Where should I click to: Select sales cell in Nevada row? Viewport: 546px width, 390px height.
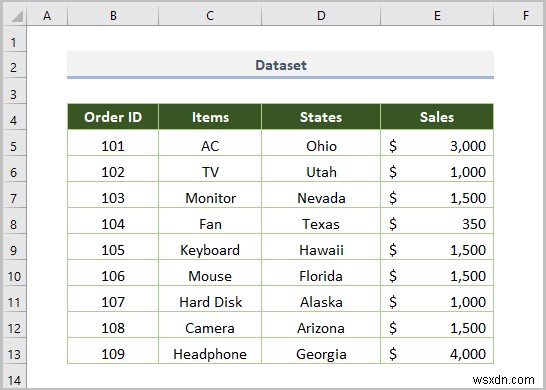(437, 195)
